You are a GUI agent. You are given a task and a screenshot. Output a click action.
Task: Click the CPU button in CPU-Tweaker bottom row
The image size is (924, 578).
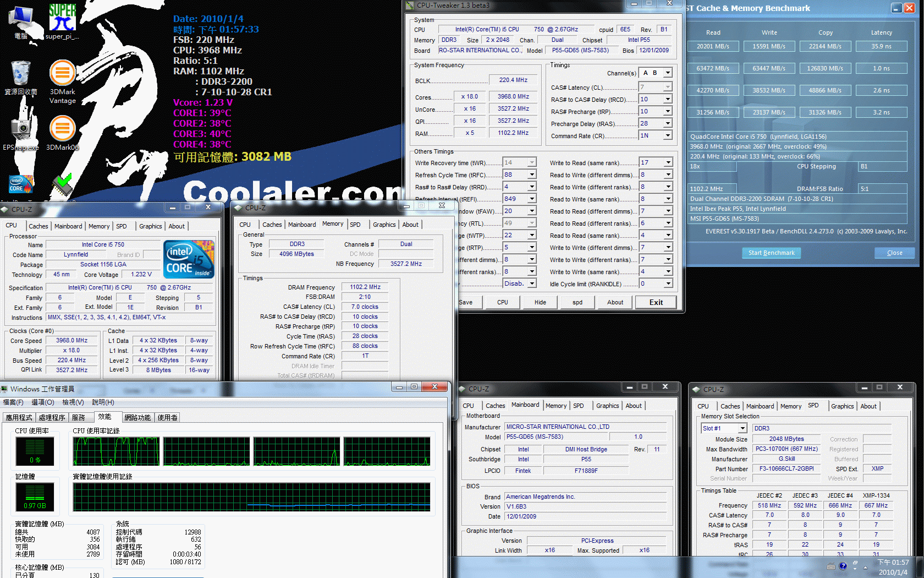click(503, 302)
